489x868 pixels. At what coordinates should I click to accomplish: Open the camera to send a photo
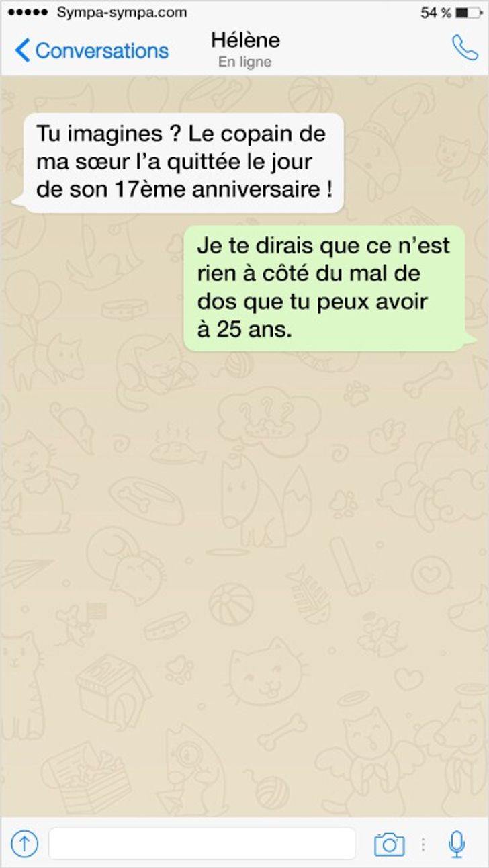click(x=390, y=844)
